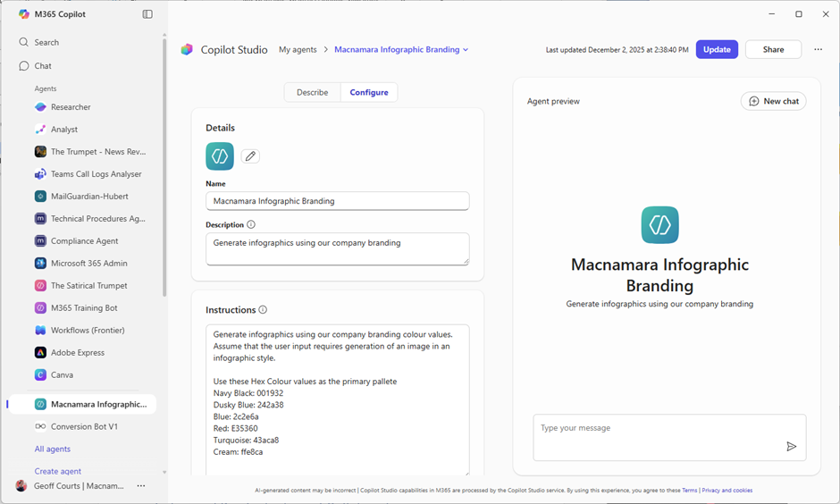840x504 pixels.
Task: Click the Share button
Action: 773,49
